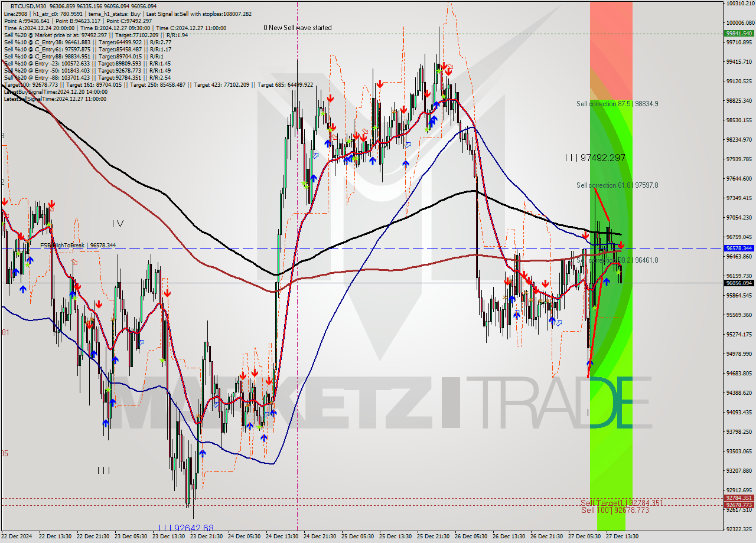The width and height of the screenshot is (756, 543).
Task: Click the 'Target100: 92678.773' targets line
Action: coord(158,84)
